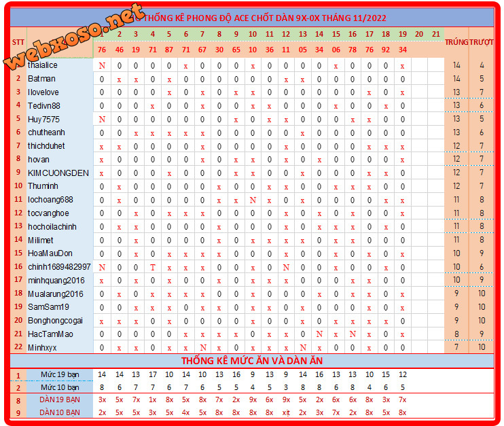
Task: Click the 4x cell in DÀN 10 BẠN row
Action: (x=186, y=412)
